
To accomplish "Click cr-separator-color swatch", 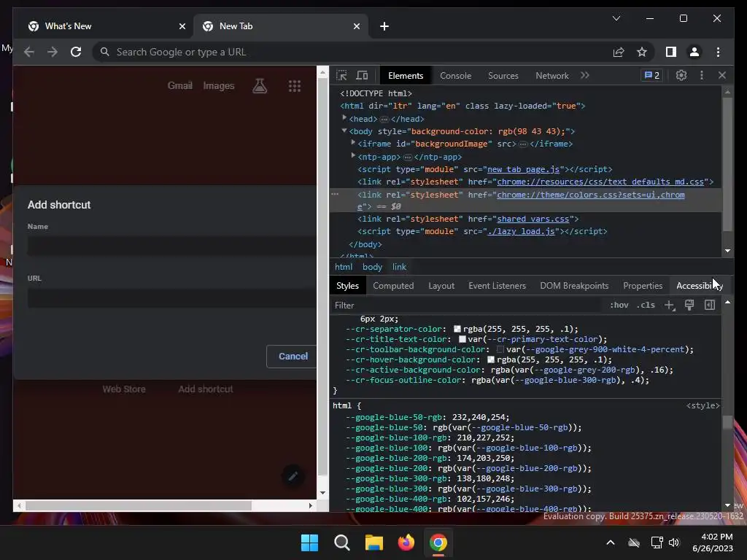I will point(457,329).
